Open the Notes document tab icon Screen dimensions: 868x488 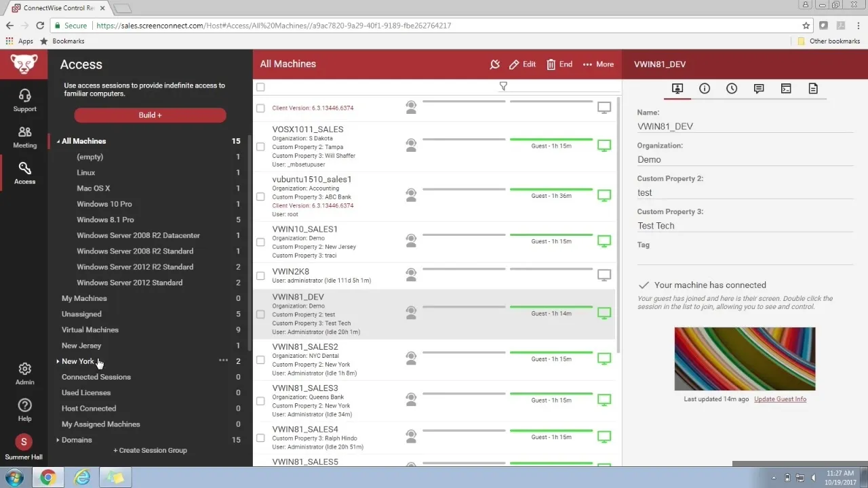pyautogui.click(x=813, y=89)
